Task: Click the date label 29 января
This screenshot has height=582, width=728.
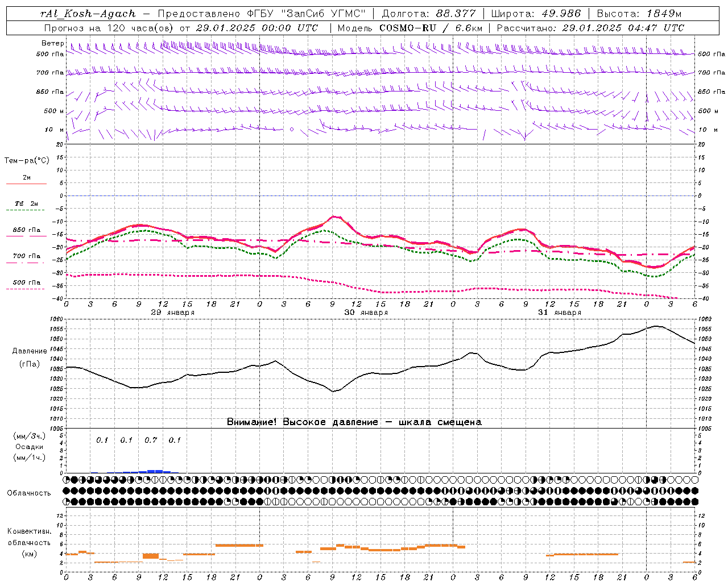Action: pyautogui.click(x=172, y=313)
